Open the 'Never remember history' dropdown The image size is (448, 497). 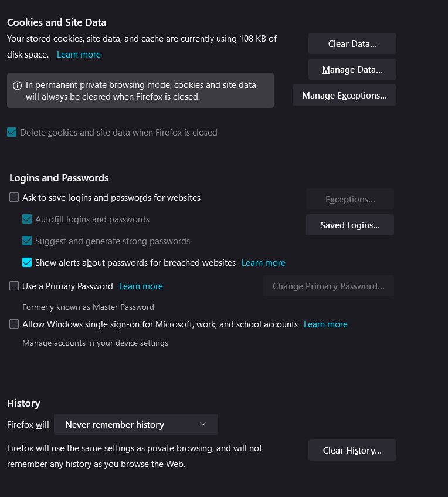click(x=135, y=424)
